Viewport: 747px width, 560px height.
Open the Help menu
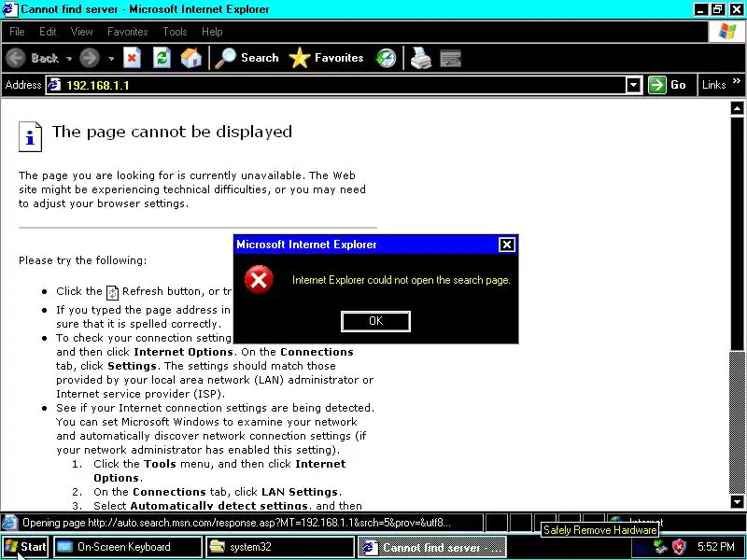click(x=212, y=32)
